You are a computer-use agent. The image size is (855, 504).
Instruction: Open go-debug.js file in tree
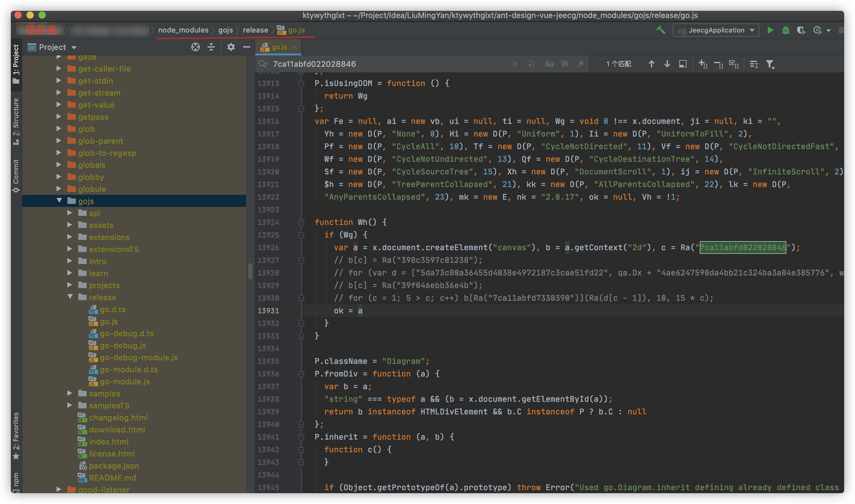[x=123, y=346]
